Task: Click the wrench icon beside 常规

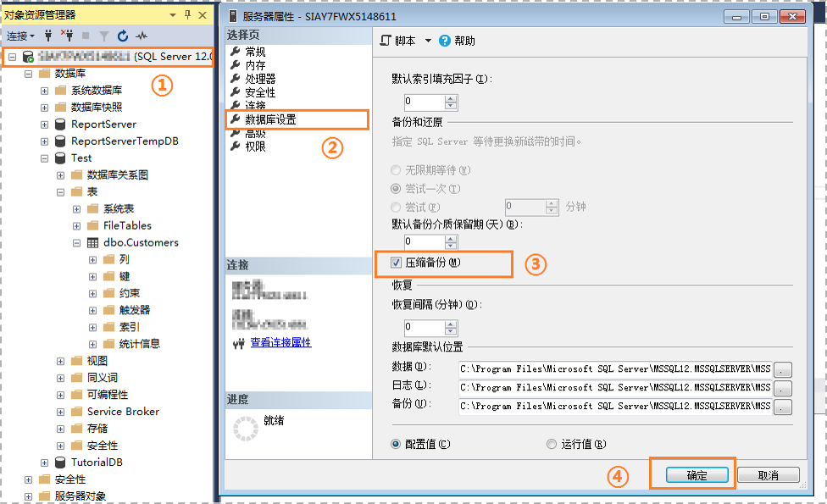Action: tap(236, 52)
